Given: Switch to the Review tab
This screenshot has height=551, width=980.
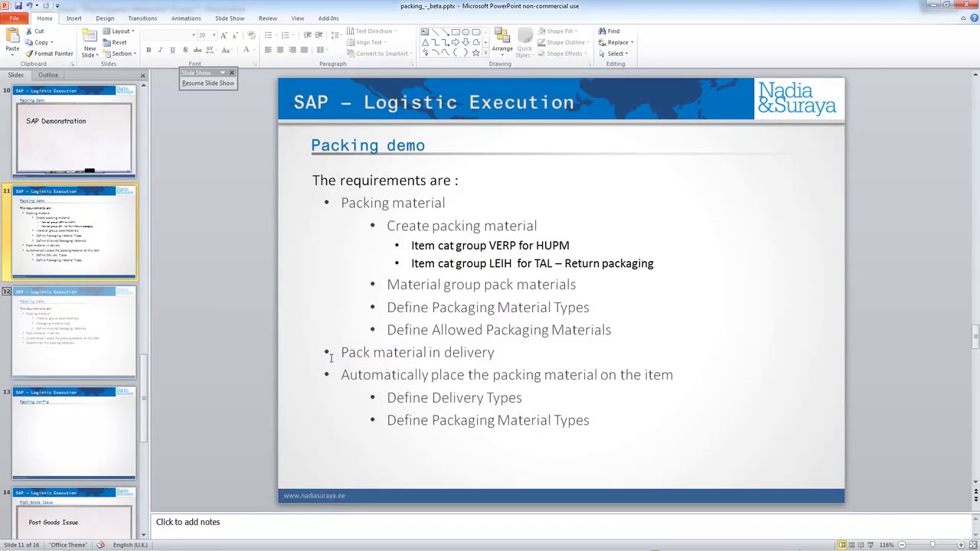Looking at the screenshot, I should (268, 18).
